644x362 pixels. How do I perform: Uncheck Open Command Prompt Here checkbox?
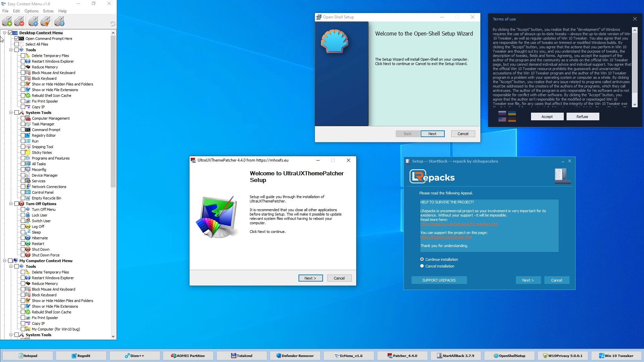(x=16, y=39)
